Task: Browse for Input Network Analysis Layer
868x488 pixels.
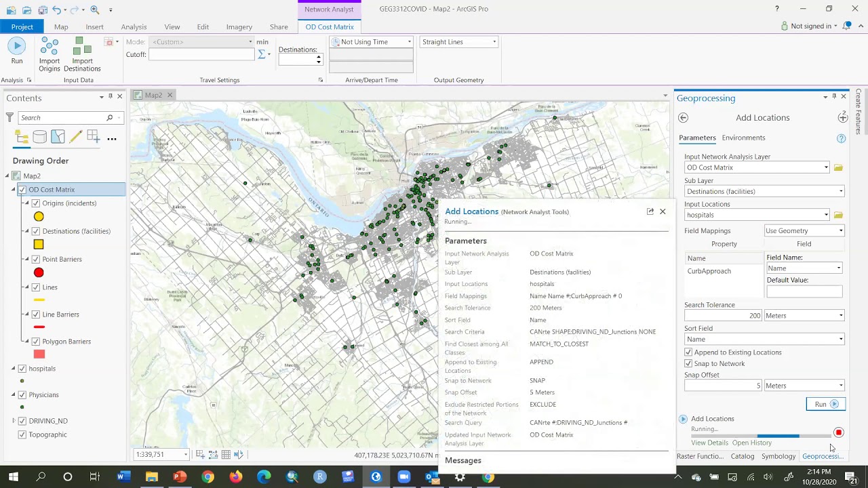Action: [x=838, y=167]
